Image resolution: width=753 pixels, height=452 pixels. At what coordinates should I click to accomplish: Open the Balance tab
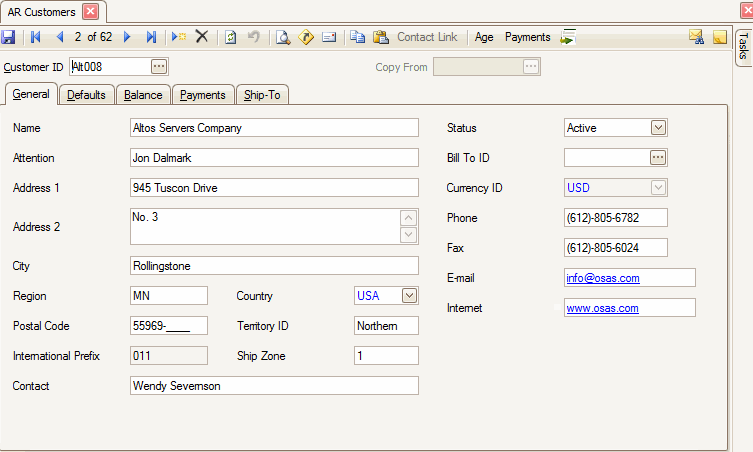pyautogui.click(x=143, y=95)
